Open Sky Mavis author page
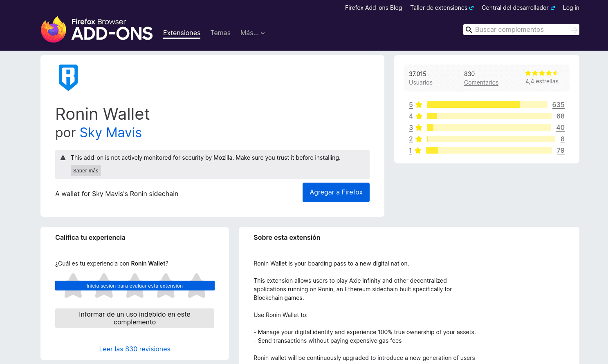 (x=110, y=133)
